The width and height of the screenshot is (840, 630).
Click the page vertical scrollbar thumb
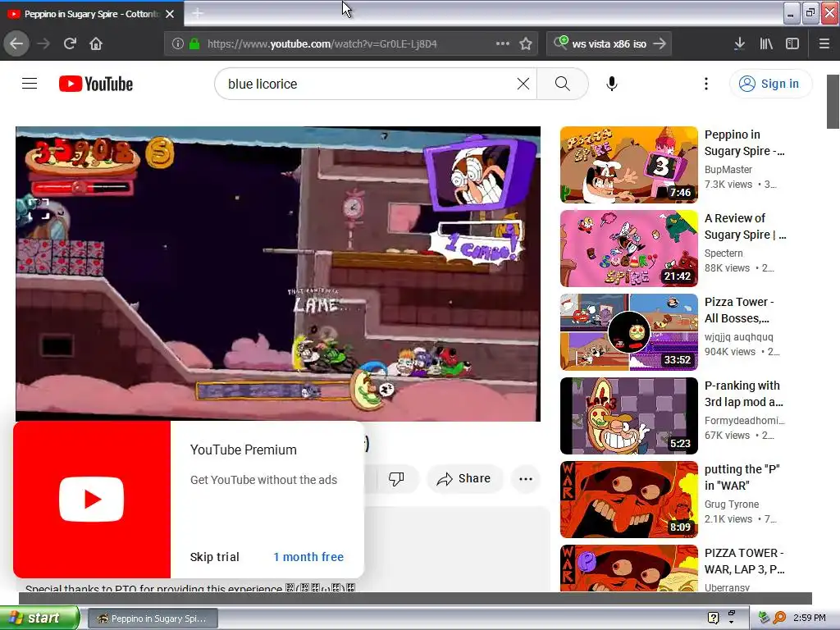pos(833,102)
